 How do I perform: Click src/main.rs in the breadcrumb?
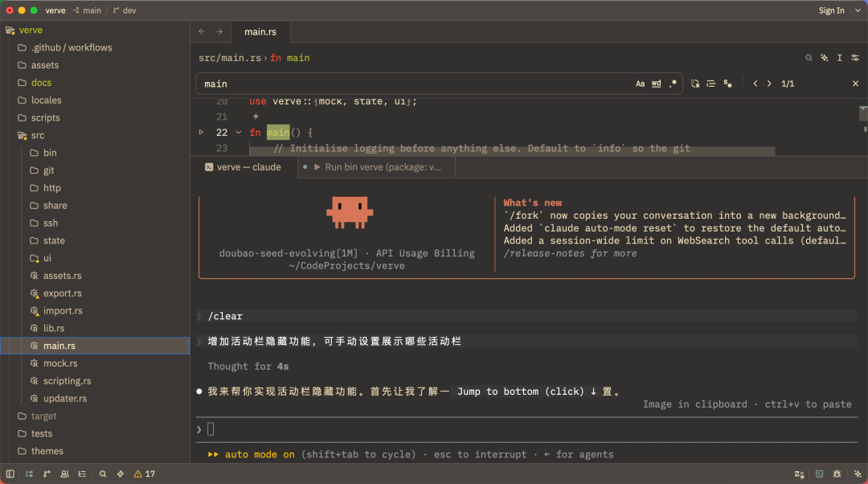point(230,58)
